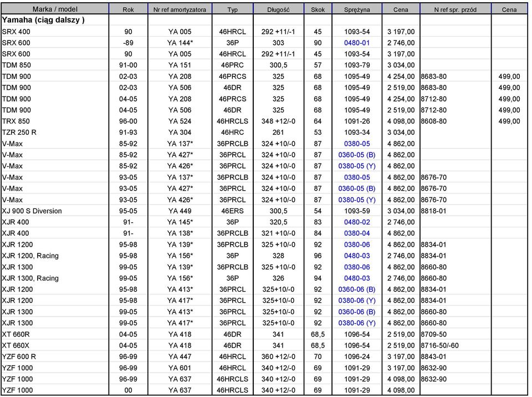The height and width of the screenshot is (397, 532).
Task: Click shock reference 'YA 601'
Action: (180, 368)
